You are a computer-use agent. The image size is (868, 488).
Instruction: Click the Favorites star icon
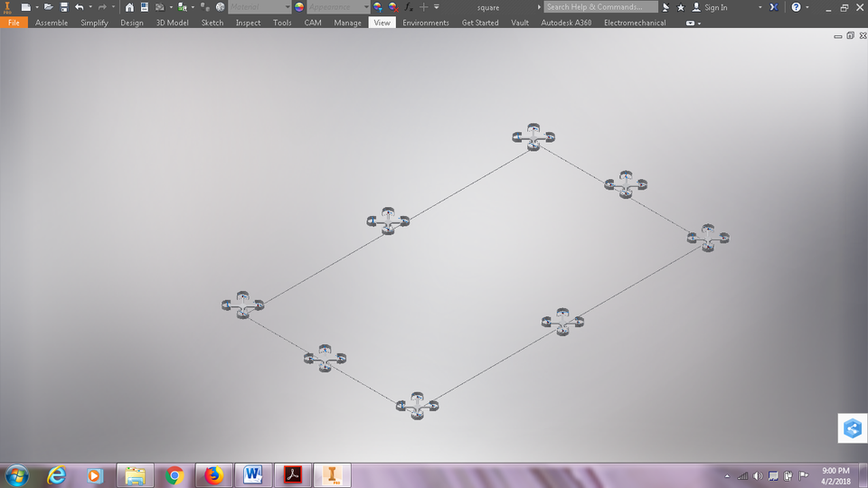681,7
